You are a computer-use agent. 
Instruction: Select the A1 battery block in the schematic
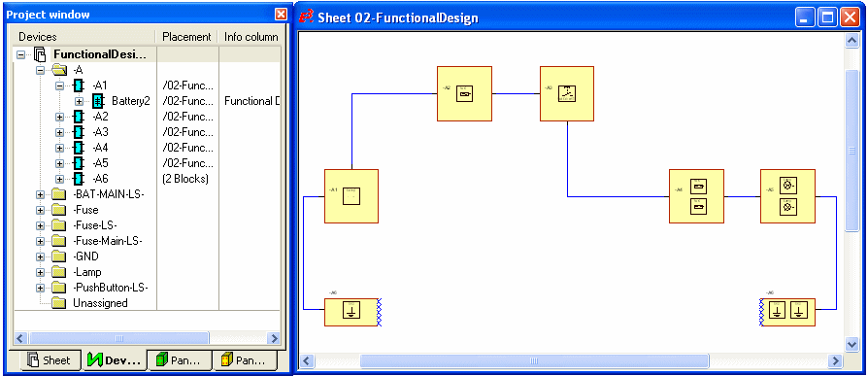(351, 196)
